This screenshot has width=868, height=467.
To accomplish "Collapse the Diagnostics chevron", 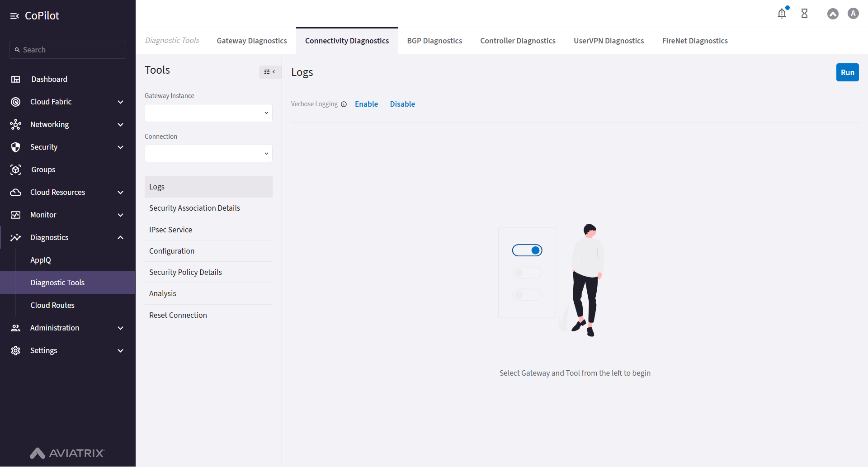I will pos(121,237).
